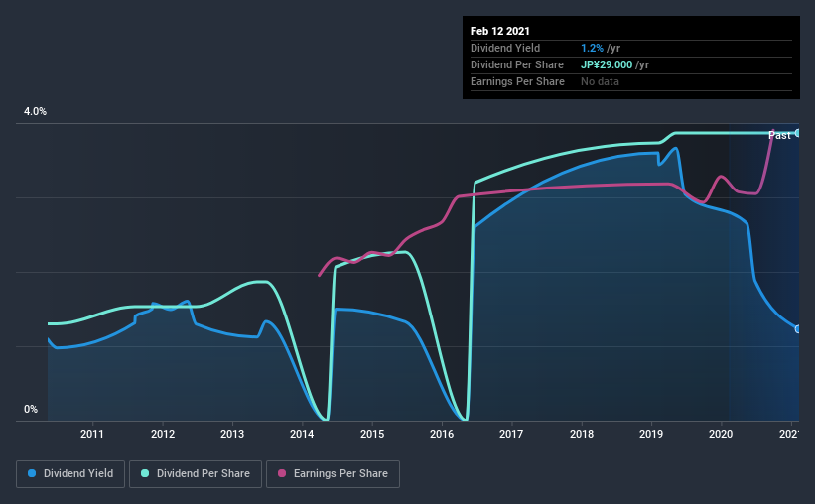Toggle the Dividend Yield legend button

click(x=70, y=474)
